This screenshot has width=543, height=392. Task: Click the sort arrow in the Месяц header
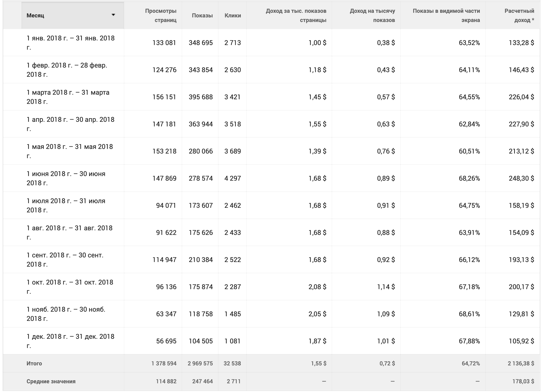tap(113, 15)
